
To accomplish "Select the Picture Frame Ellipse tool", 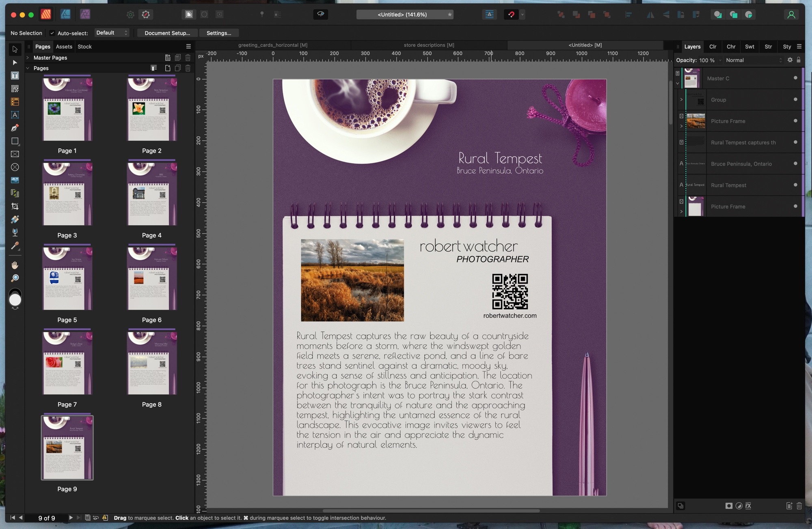I will click(x=15, y=167).
